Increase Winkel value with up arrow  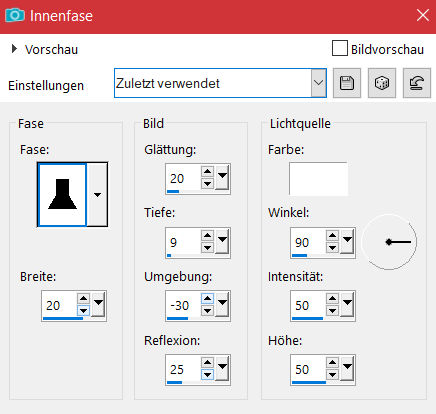[332, 236]
